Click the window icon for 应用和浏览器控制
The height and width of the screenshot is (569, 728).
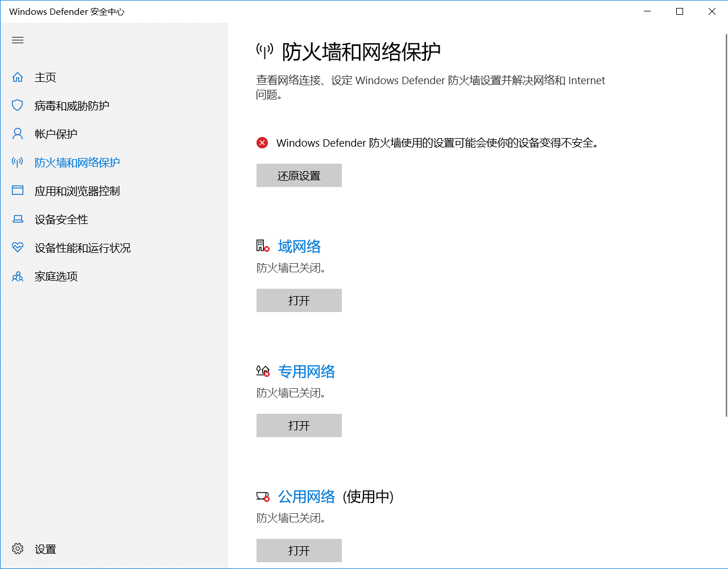pyautogui.click(x=18, y=190)
